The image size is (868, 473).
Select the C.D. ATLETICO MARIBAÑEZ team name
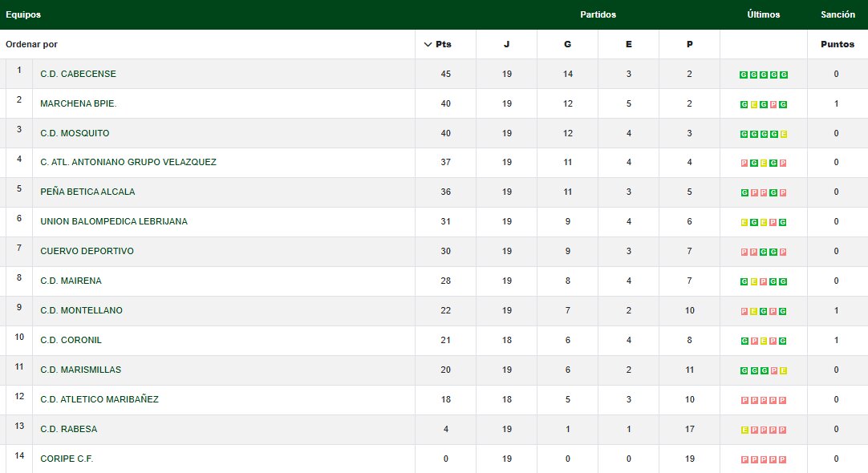99,399
